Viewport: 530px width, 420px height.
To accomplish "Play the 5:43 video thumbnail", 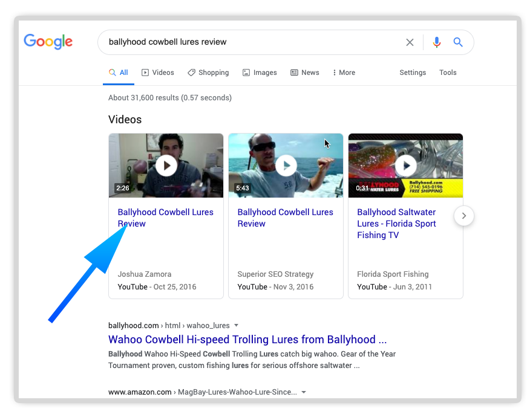I will (286, 165).
